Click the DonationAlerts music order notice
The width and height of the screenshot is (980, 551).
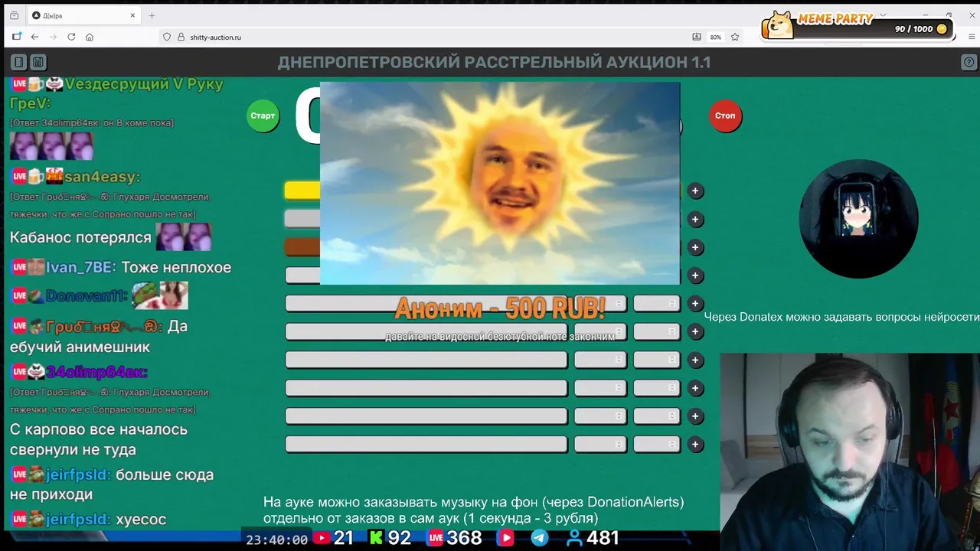[473, 510]
